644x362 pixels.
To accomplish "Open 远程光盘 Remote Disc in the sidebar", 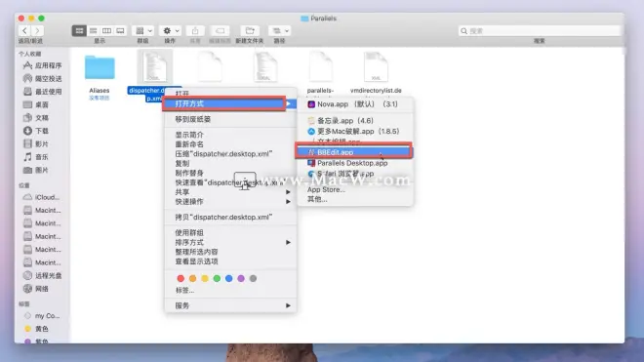I will 43,276.
